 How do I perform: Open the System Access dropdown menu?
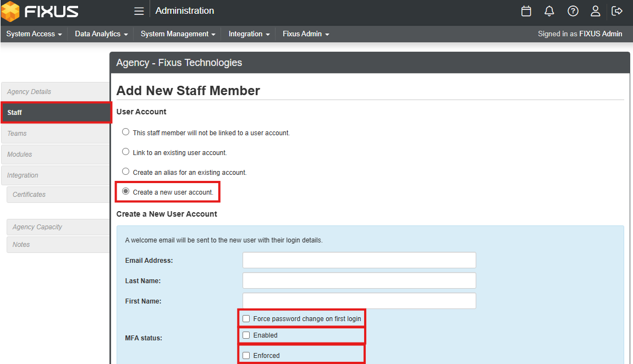[31, 34]
